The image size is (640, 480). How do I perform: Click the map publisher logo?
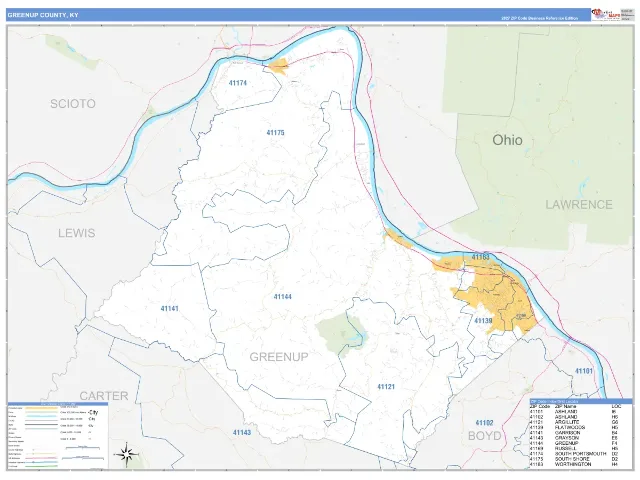[x=606, y=14]
